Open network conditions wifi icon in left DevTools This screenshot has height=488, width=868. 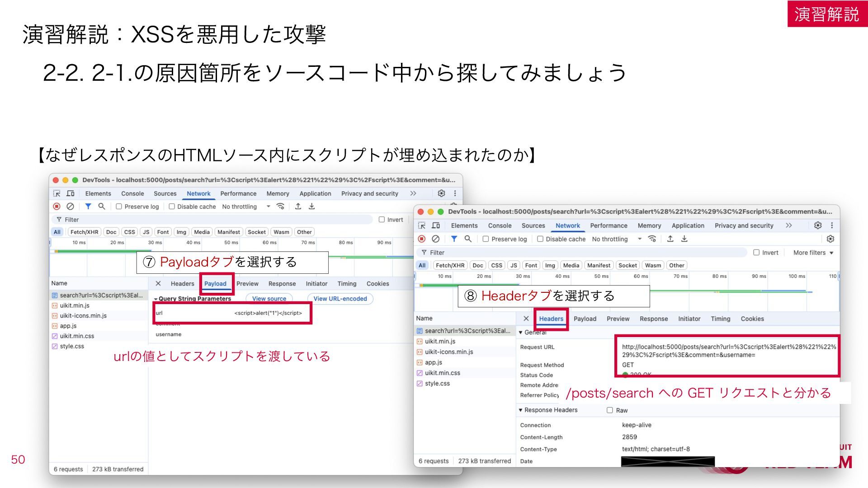coord(280,206)
